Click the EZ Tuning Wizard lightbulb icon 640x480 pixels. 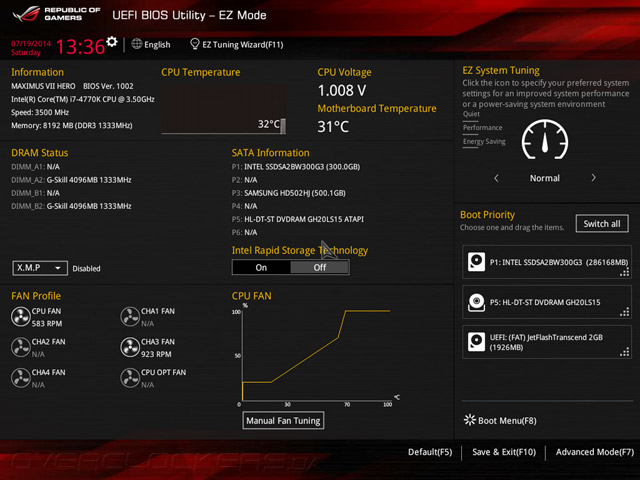click(x=195, y=44)
